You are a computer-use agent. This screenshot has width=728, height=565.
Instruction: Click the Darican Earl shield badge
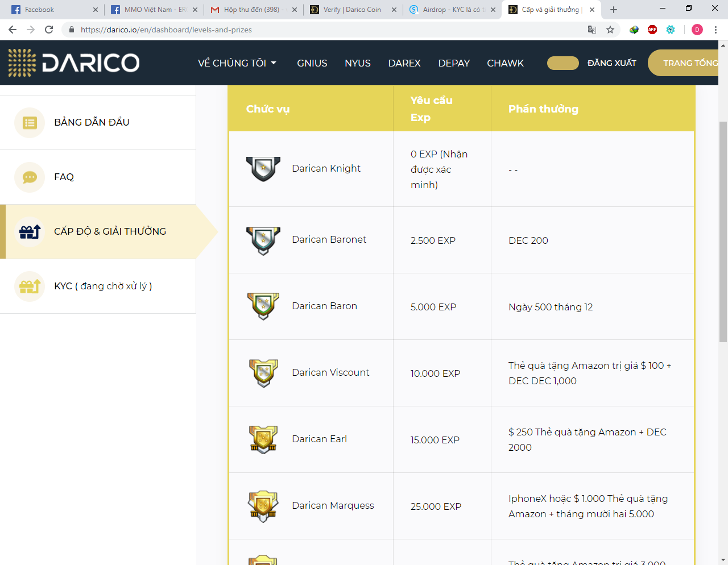pyautogui.click(x=263, y=439)
